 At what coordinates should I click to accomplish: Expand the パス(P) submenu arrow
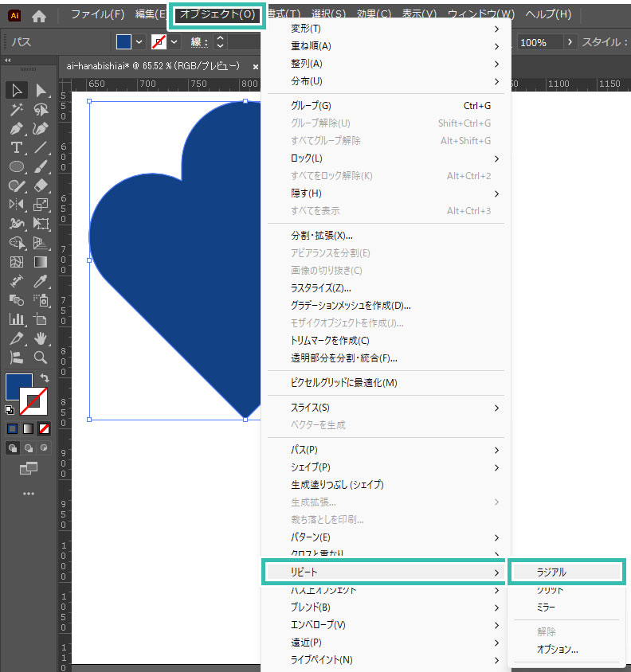[496, 450]
